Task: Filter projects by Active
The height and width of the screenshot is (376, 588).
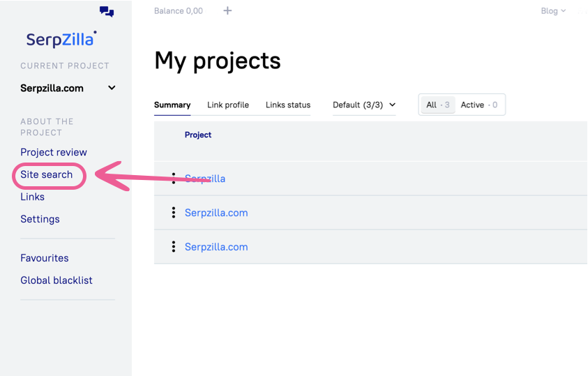Action: point(479,105)
